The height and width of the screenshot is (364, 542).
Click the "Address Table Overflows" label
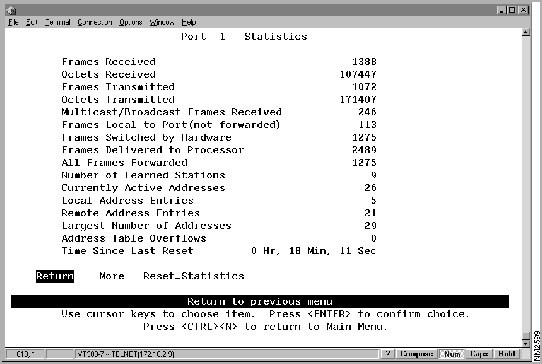pyautogui.click(x=134, y=238)
